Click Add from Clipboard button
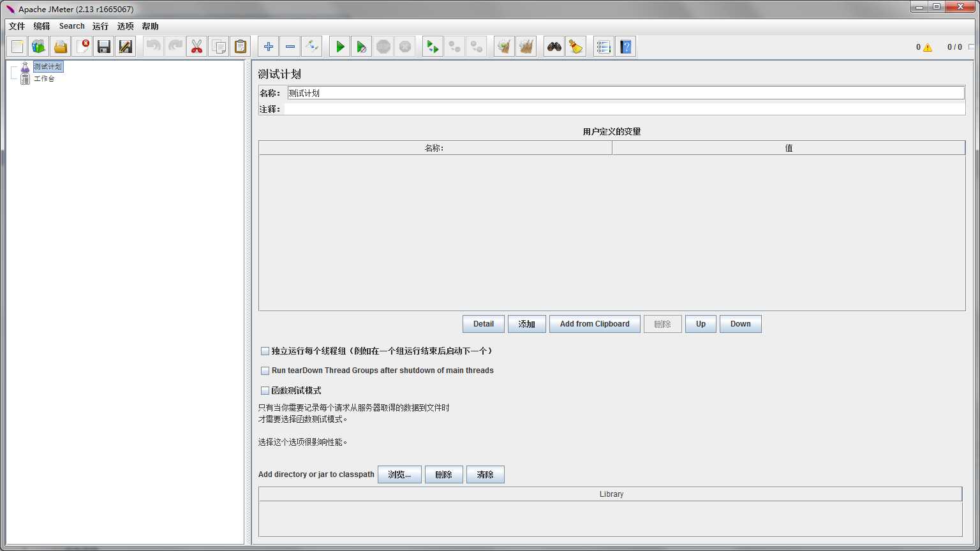This screenshot has width=980, height=551. tap(595, 324)
